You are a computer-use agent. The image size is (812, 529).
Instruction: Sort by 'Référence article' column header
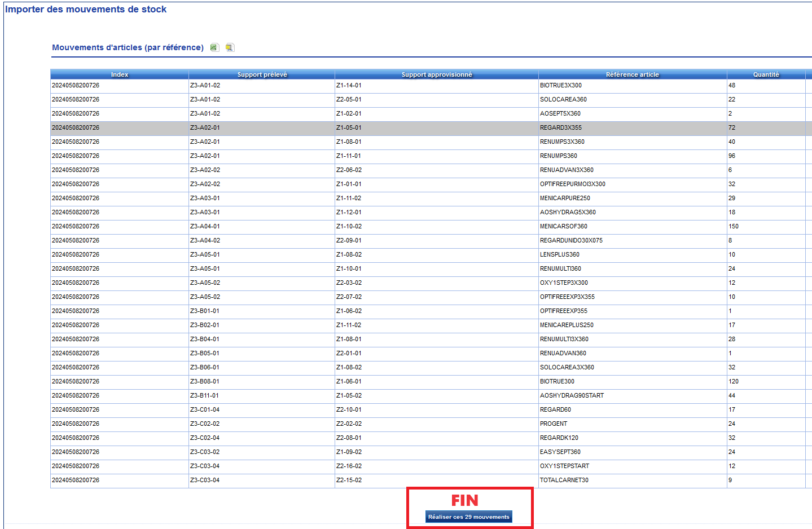632,74
